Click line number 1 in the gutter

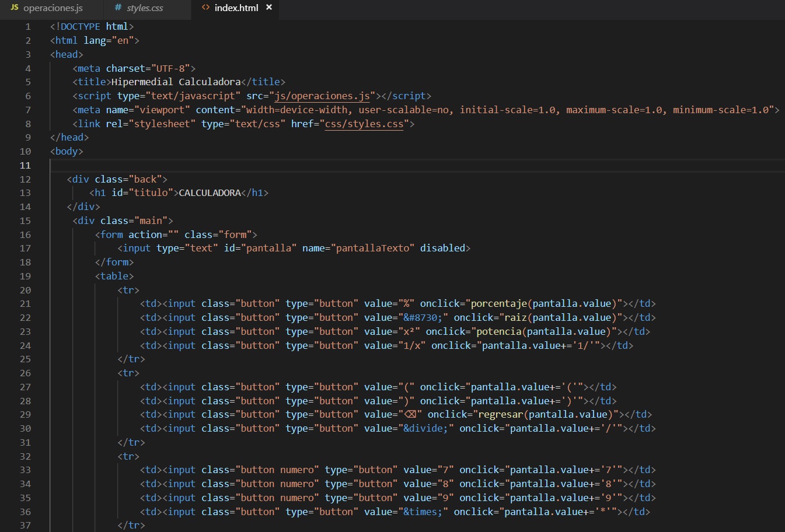coord(27,26)
